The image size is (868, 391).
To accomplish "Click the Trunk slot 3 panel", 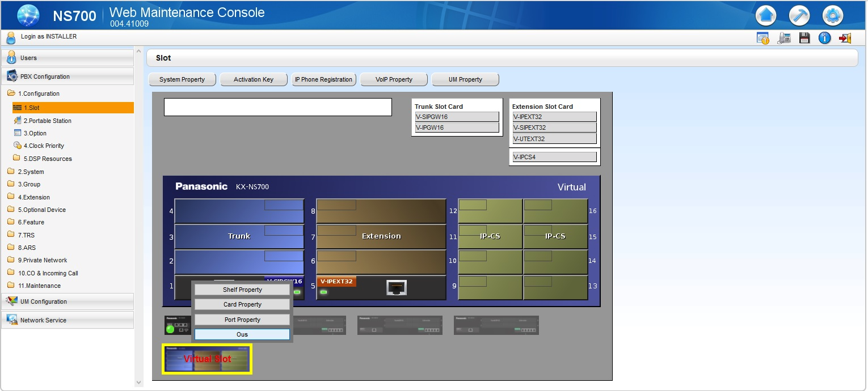I will (x=239, y=236).
